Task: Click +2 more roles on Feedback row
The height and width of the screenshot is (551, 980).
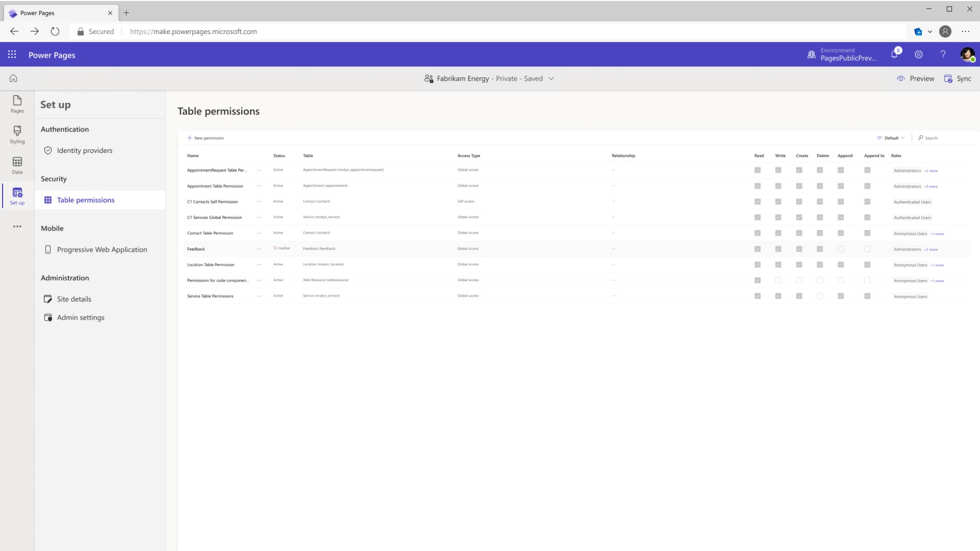Action: (x=931, y=249)
